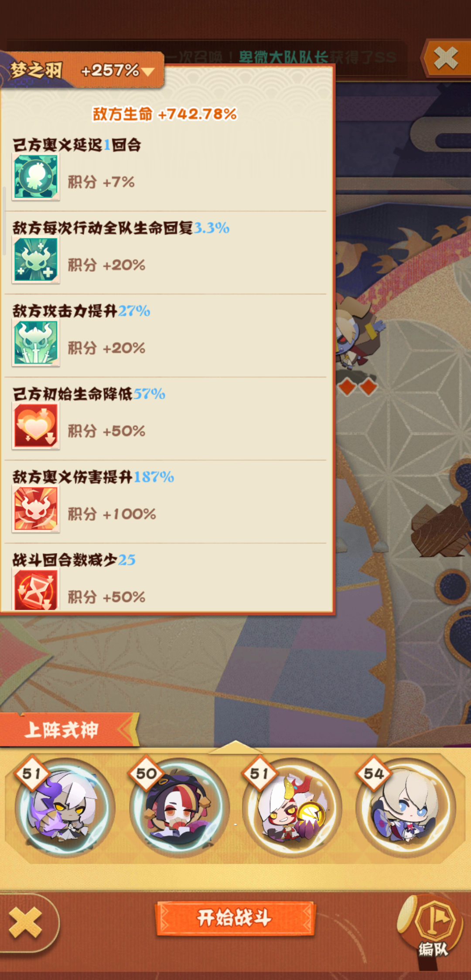The image size is (471, 980).
Task: Toggle enemy attack up 27% modifier icon
Action: point(36,343)
